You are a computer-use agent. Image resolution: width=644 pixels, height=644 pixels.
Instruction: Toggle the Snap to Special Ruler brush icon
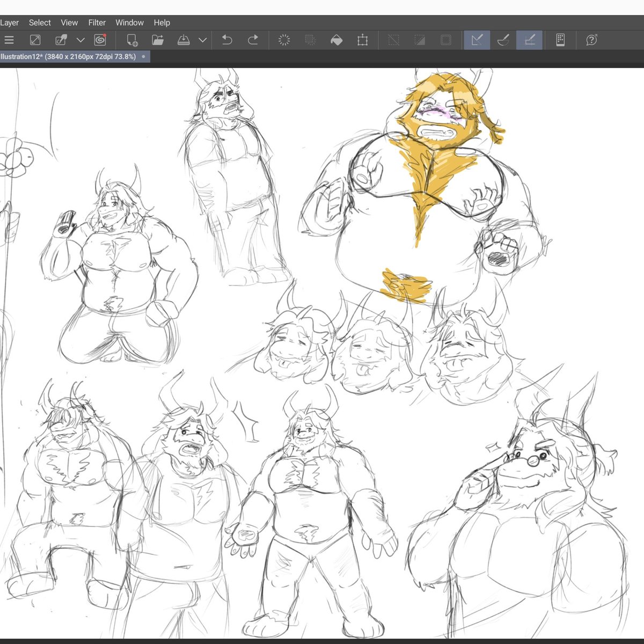503,40
